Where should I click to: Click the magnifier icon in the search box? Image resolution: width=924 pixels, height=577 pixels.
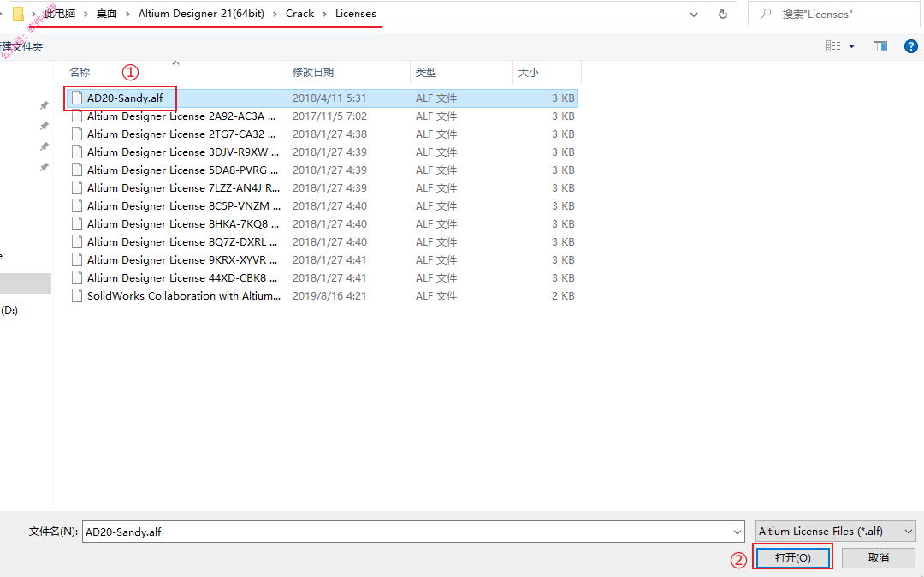tap(766, 14)
